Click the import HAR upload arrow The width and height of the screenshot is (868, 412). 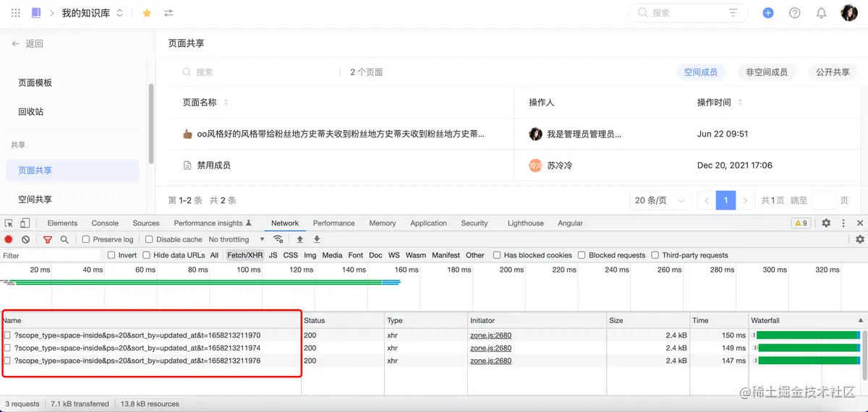pos(299,239)
